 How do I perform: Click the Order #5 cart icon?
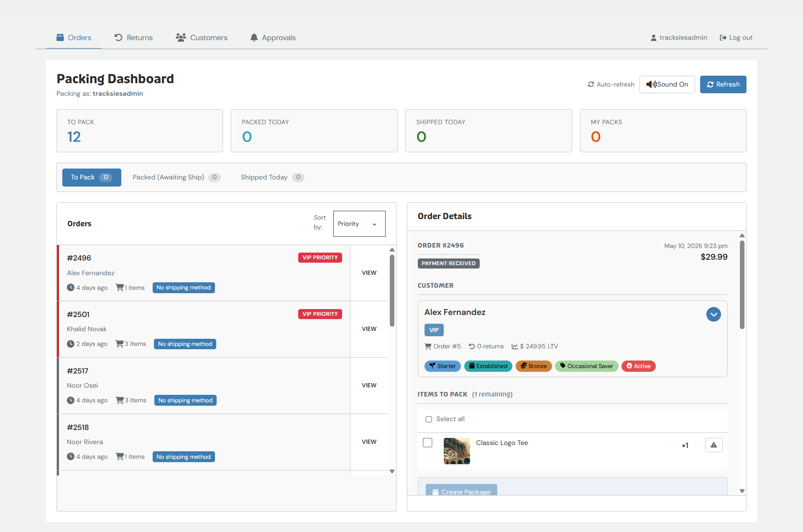pyautogui.click(x=428, y=346)
